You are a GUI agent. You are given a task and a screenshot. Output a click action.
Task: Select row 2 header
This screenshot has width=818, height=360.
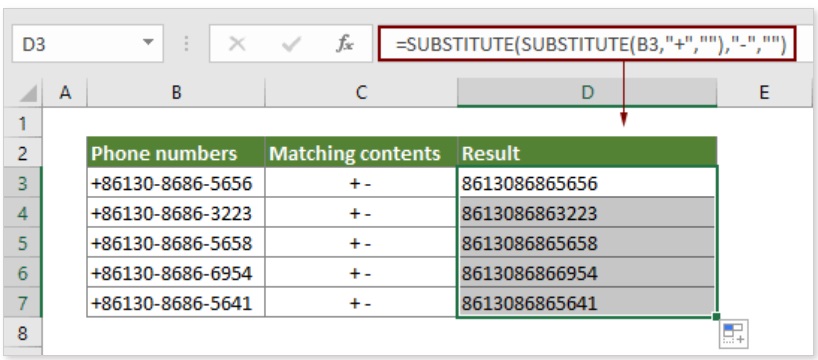[x=22, y=153]
